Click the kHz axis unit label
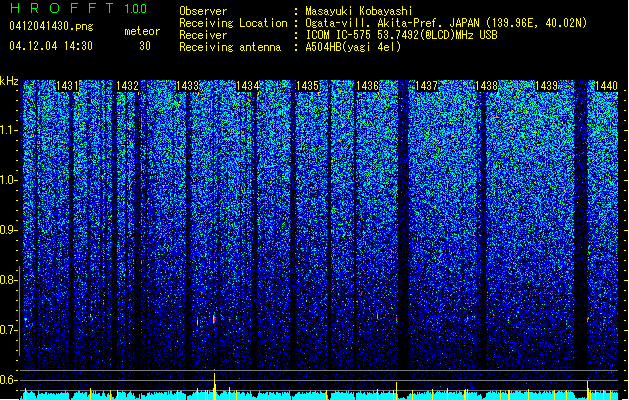Image resolution: width=629 pixels, height=400 pixels. tap(9, 81)
